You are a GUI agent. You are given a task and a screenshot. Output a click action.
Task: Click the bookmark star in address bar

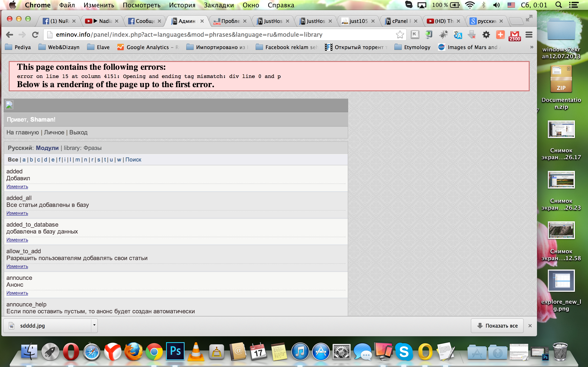coord(400,35)
